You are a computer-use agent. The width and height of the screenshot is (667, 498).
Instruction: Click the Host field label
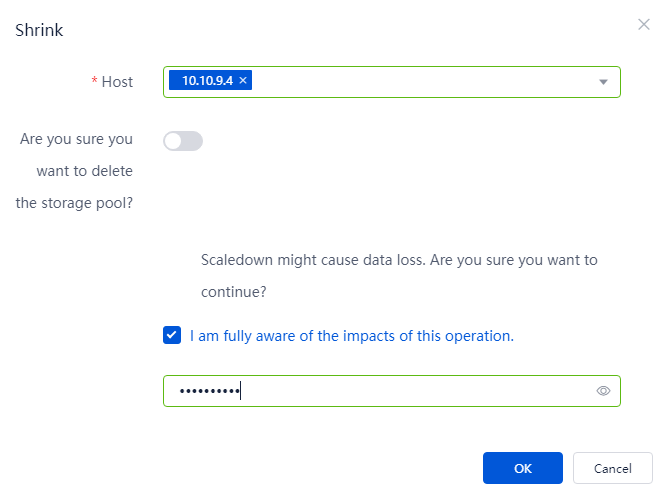[x=117, y=82]
